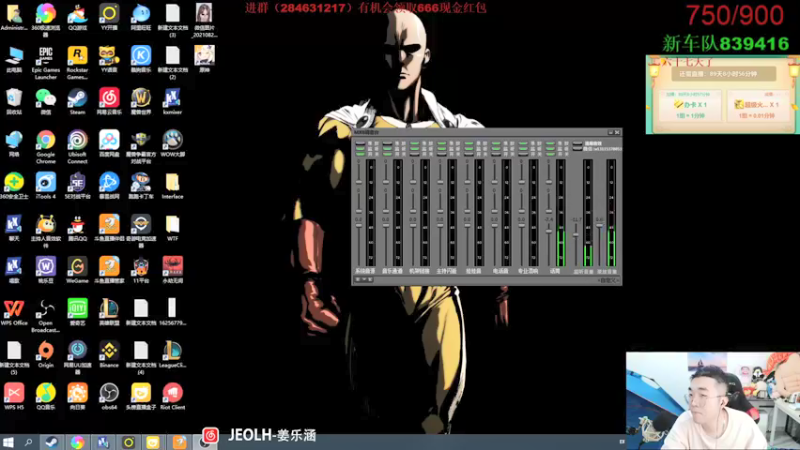Open the Riot Client desktop icon
This screenshot has height=450, width=800.
pyautogui.click(x=172, y=397)
